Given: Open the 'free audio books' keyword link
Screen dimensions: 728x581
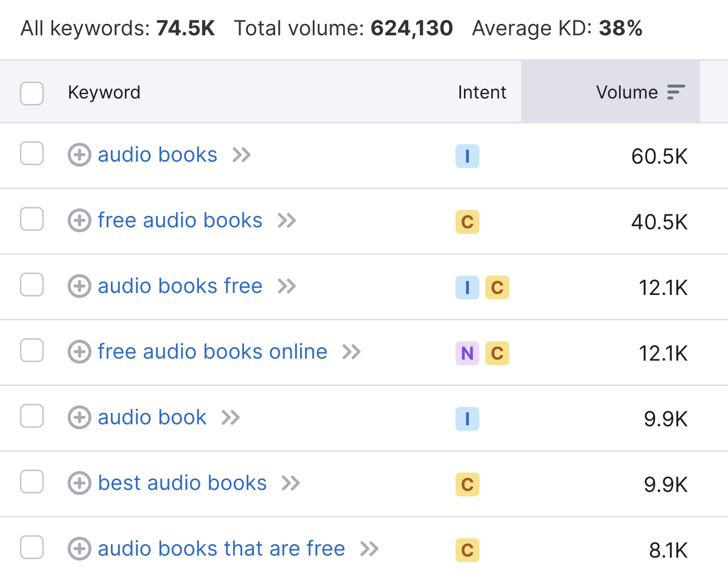Looking at the screenshot, I should pyautogui.click(x=180, y=220).
